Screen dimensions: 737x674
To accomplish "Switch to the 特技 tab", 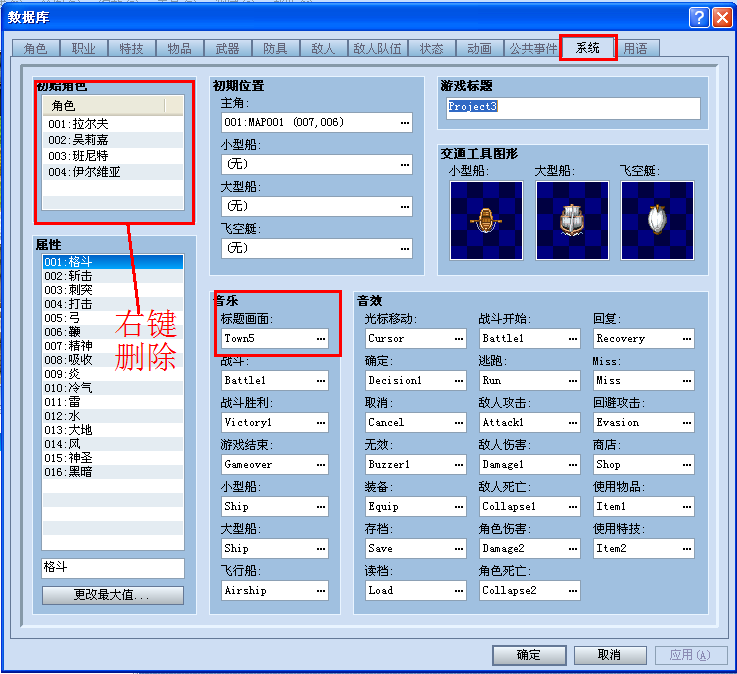I will tap(132, 48).
